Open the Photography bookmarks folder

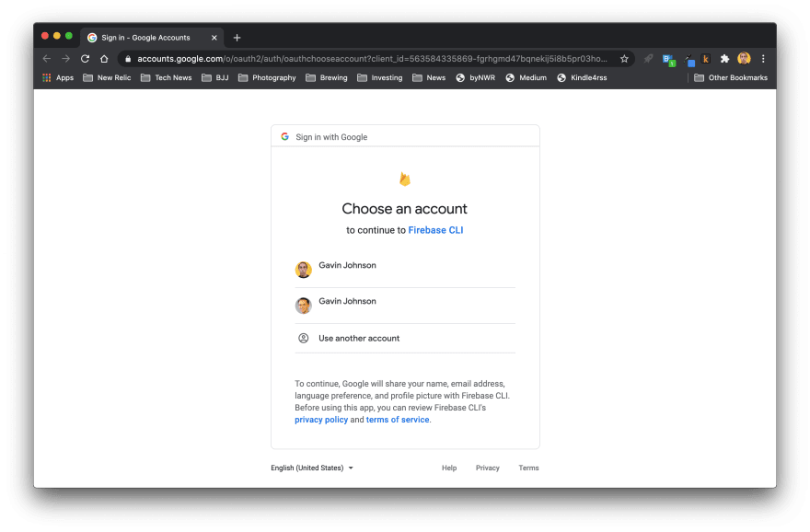click(267, 78)
